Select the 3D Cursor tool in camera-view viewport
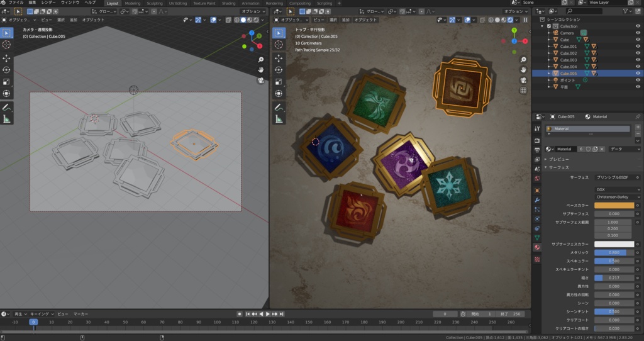644x341 pixels. click(6, 45)
